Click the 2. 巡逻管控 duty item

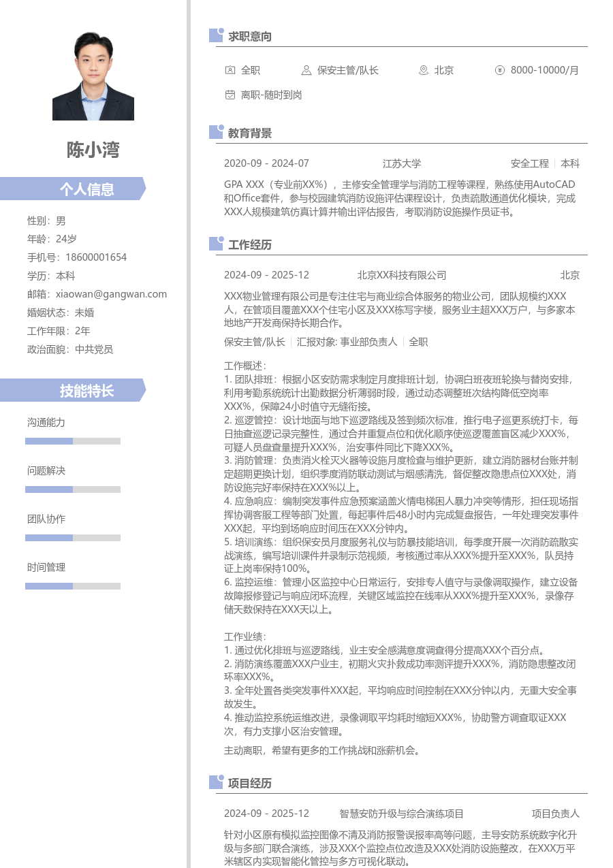click(x=401, y=433)
